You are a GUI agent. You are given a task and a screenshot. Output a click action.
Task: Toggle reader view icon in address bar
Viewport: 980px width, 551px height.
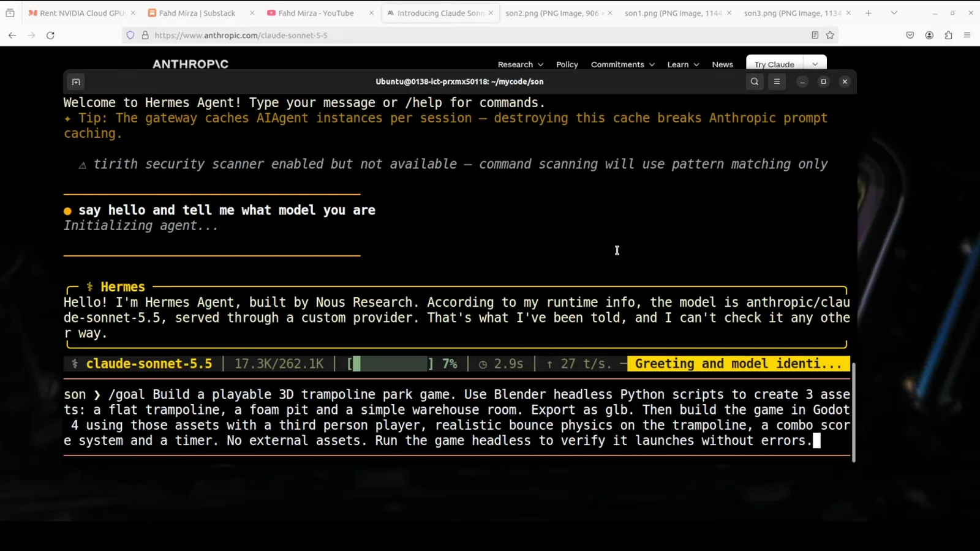(x=815, y=36)
